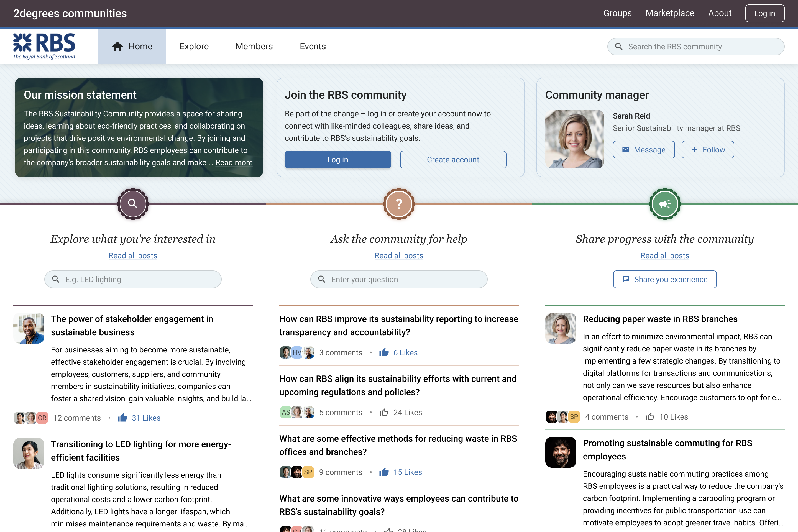Open question about innovative ways employees contribute
This screenshot has width=798, height=532.
click(x=399, y=505)
